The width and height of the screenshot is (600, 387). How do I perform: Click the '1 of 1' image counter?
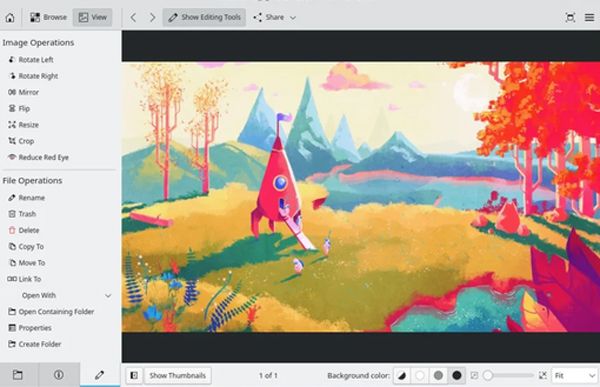268,376
